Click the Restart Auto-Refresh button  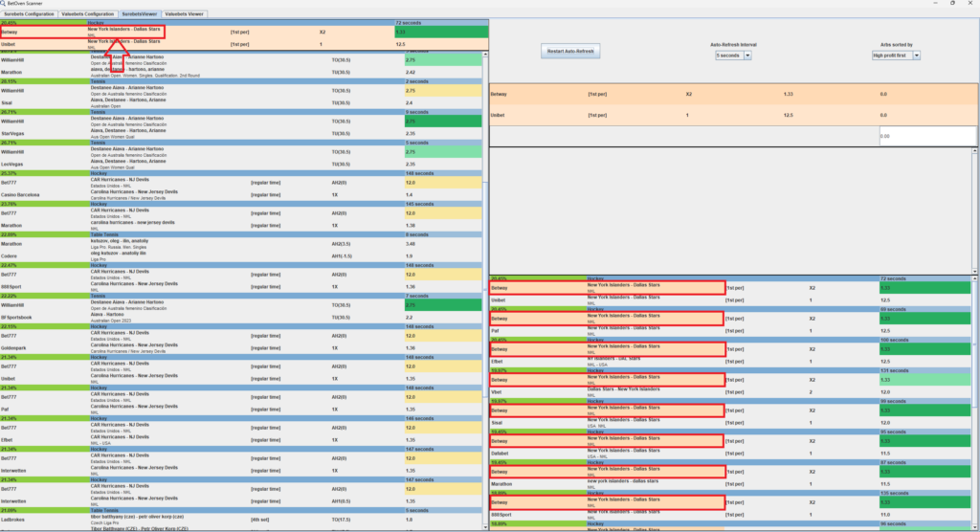[x=570, y=52]
